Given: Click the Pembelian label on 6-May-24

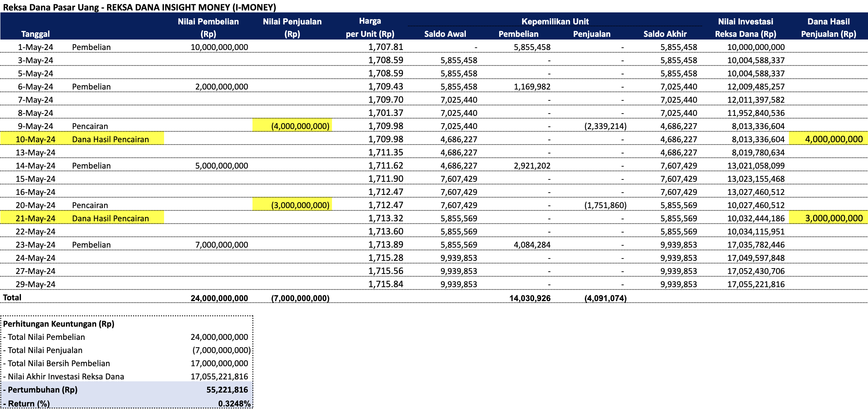Looking at the screenshot, I should (x=91, y=87).
